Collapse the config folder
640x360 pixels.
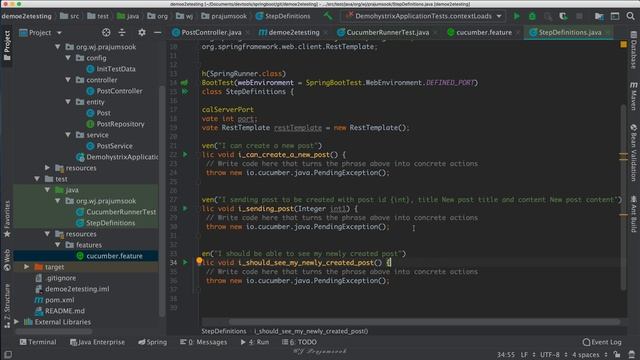coord(68,58)
